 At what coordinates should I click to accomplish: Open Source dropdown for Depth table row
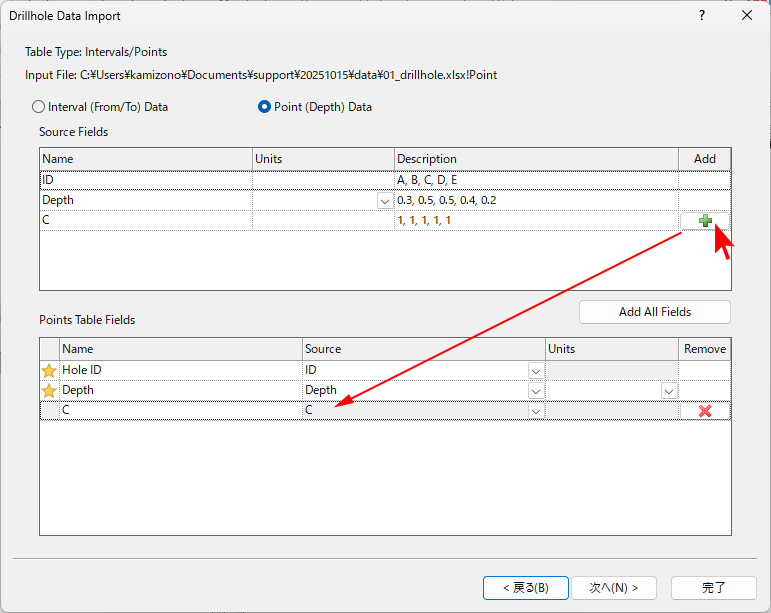(x=535, y=391)
